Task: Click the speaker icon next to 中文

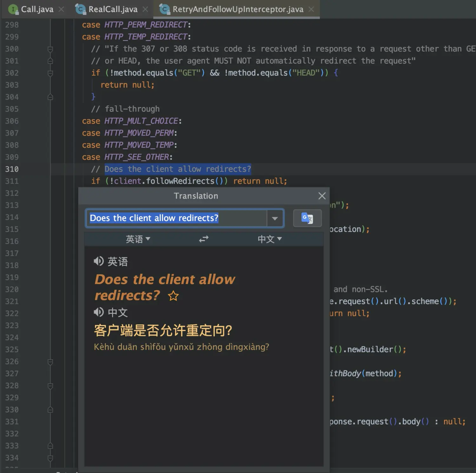Action: coord(98,312)
